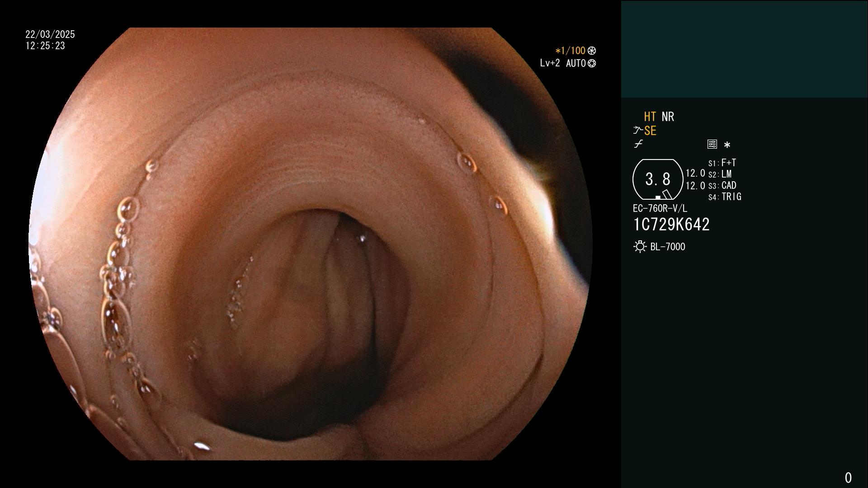This screenshot has height=488, width=868.
Task: Click the light source sun icon beside BL-7000
Action: coord(640,247)
